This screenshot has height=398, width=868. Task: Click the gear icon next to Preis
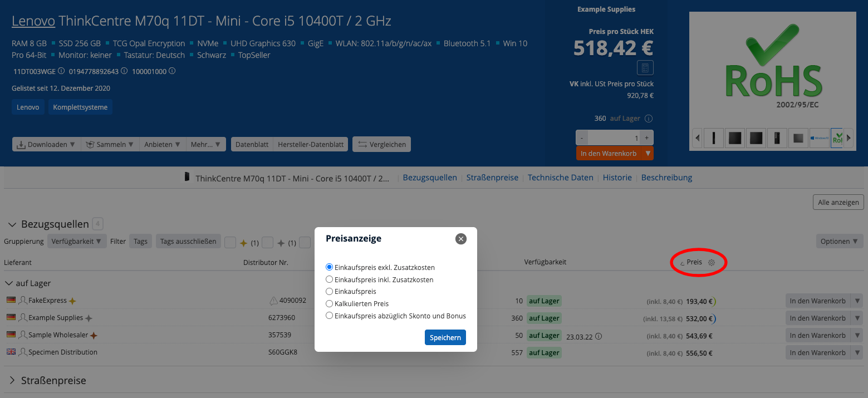pos(711,263)
